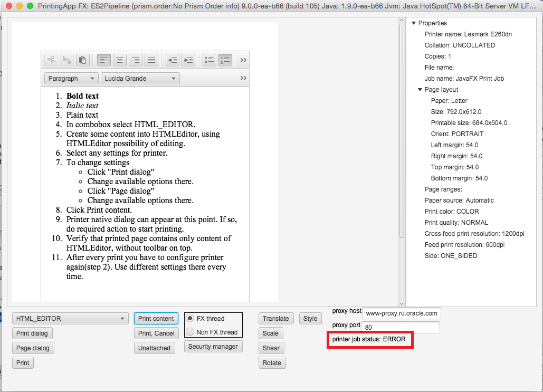Toggle the numbered list icon
543x392 pixels.
click(x=225, y=60)
